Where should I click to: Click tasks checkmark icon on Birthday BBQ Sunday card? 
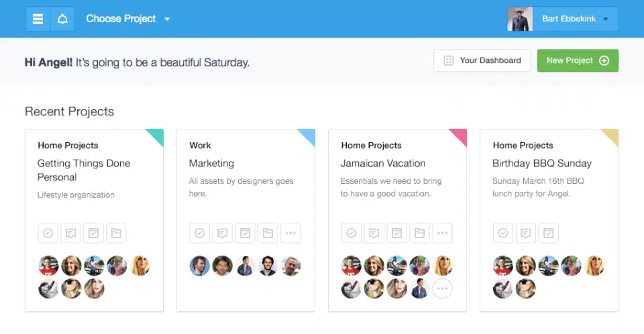click(x=503, y=233)
